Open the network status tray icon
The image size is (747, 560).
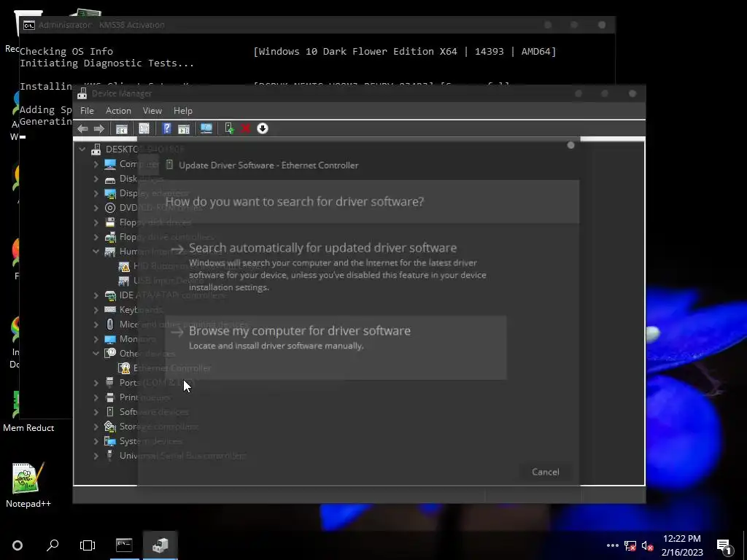[630, 546]
